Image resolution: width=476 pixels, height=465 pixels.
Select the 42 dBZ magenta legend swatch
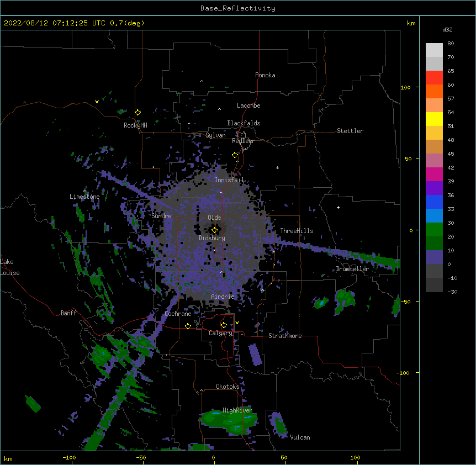[x=434, y=174]
